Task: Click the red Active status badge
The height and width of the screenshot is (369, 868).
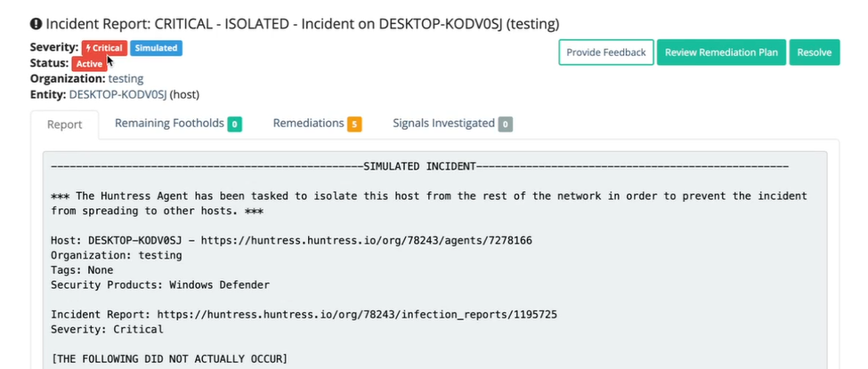Action: [x=89, y=64]
